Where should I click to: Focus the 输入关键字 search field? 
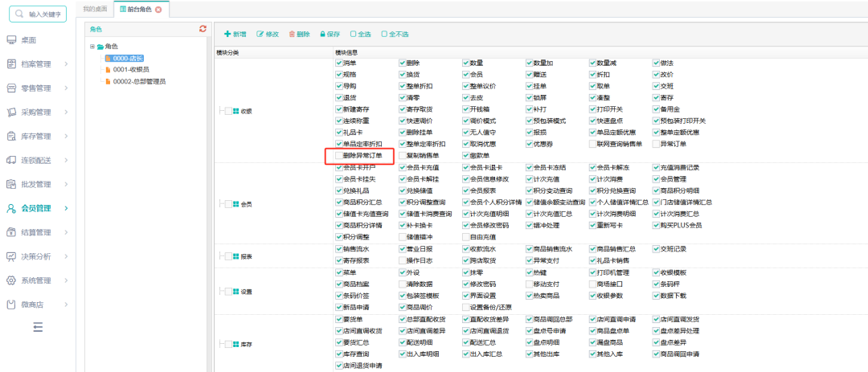pos(38,14)
